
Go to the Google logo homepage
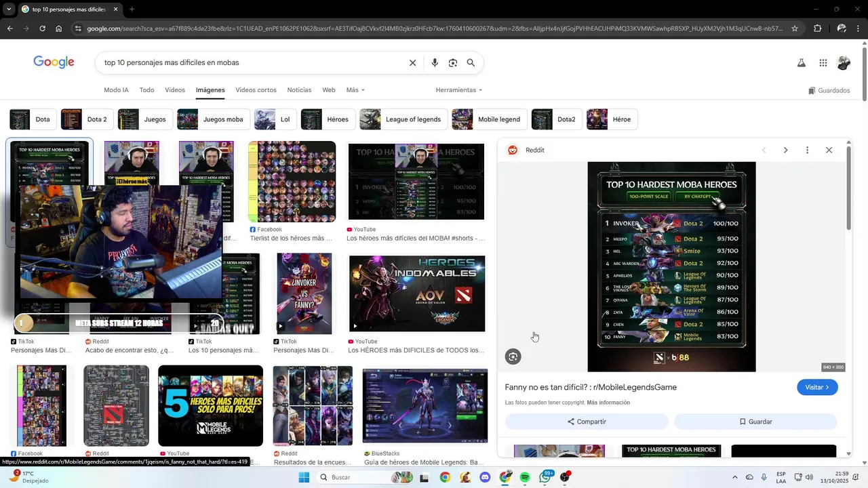click(54, 62)
